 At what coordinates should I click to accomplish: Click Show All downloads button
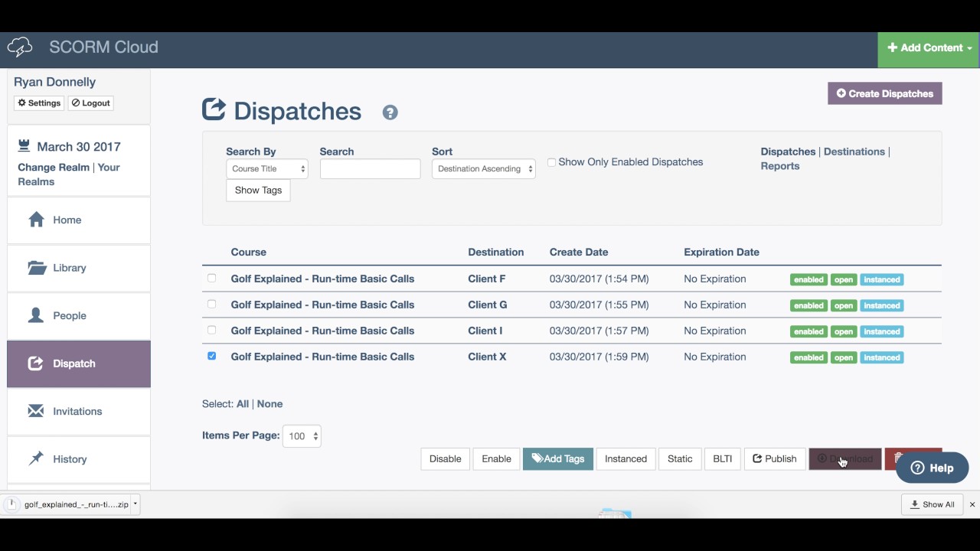(932, 504)
